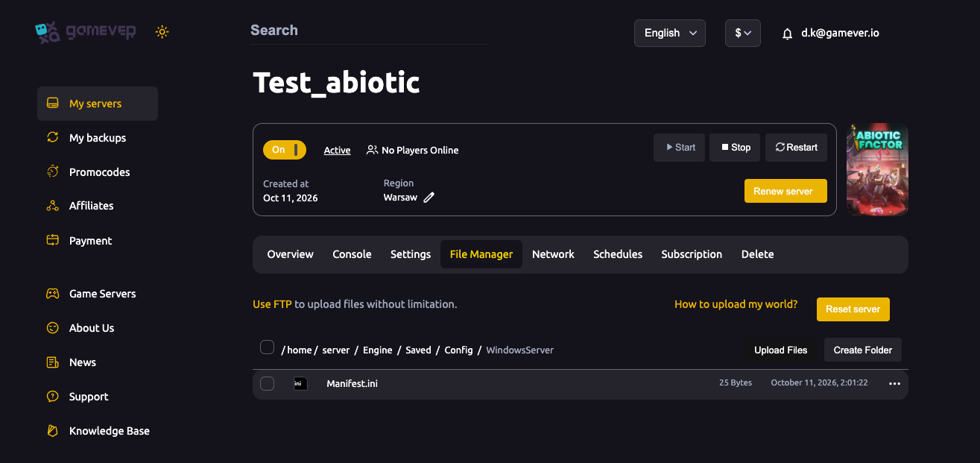
Task: Switch to the Schedules tab
Action: click(618, 254)
